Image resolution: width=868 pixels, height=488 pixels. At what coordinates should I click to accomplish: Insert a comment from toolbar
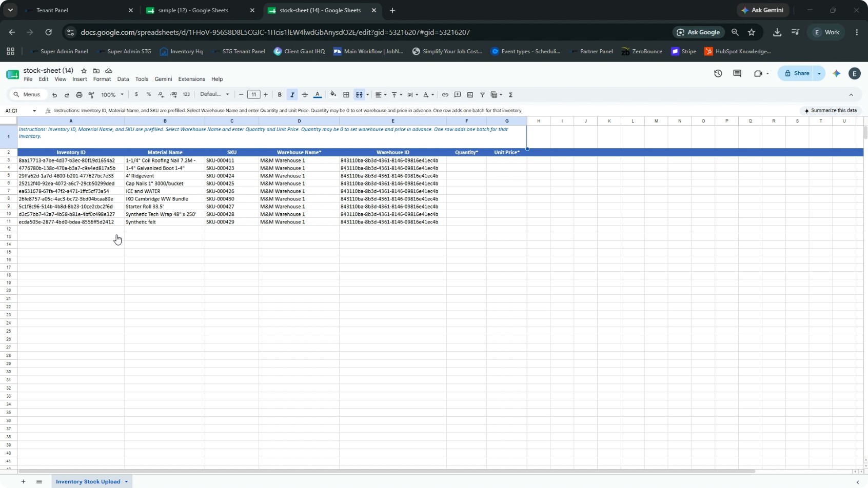[458, 94]
